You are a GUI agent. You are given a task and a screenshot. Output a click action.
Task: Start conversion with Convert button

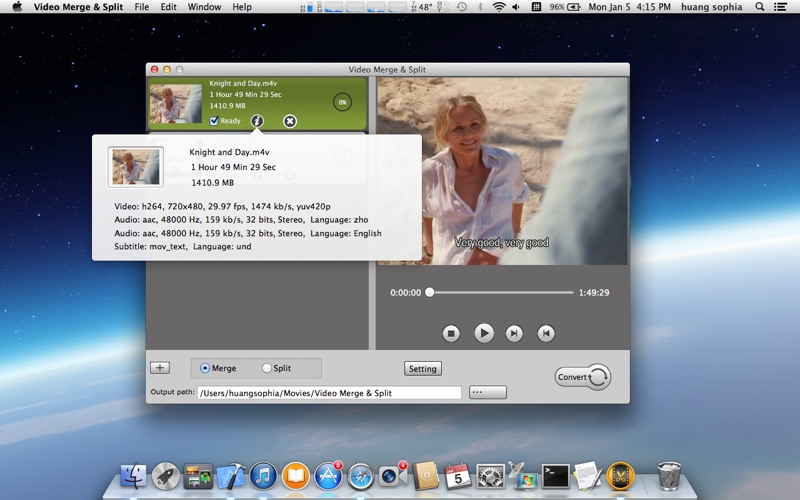pos(583,377)
